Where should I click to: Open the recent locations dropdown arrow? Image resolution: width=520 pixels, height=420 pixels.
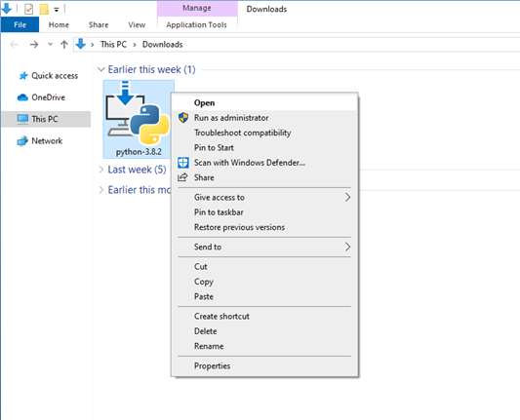click(50, 44)
